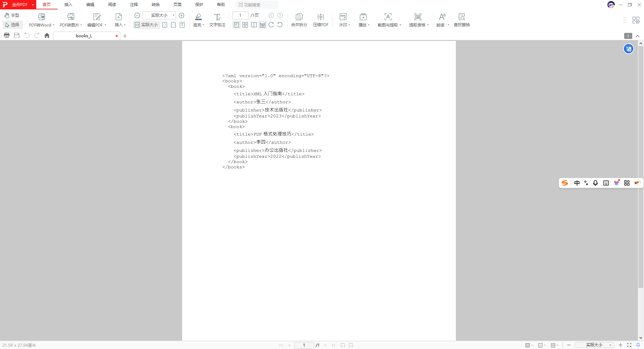Switch to fit-page view icon

coord(165,25)
